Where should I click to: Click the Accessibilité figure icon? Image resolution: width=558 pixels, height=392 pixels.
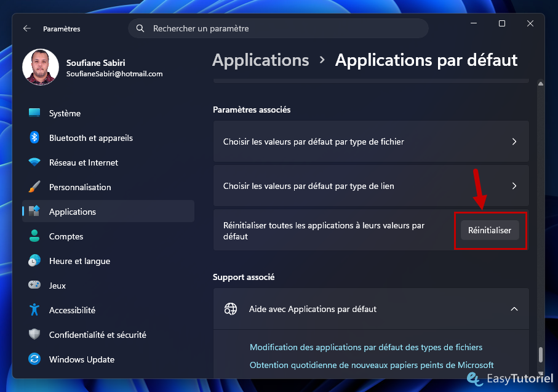click(x=34, y=310)
